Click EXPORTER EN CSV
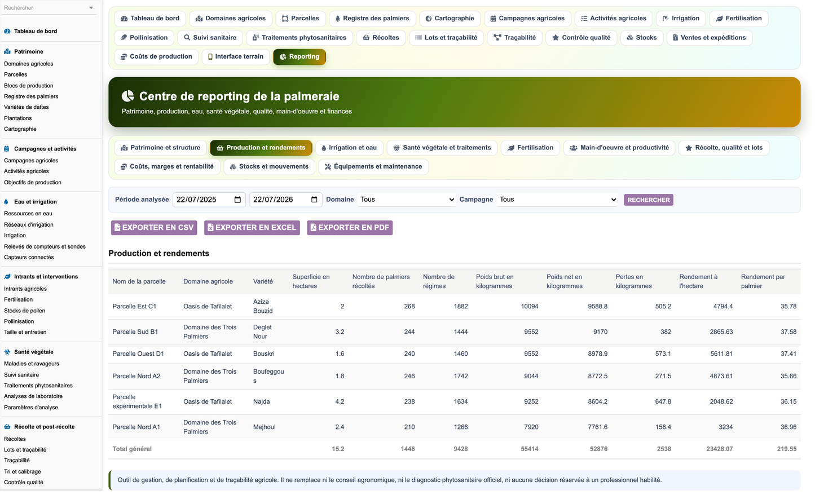Image resolution: width=815 pixels, height=504 pixels. coord(154,228)
